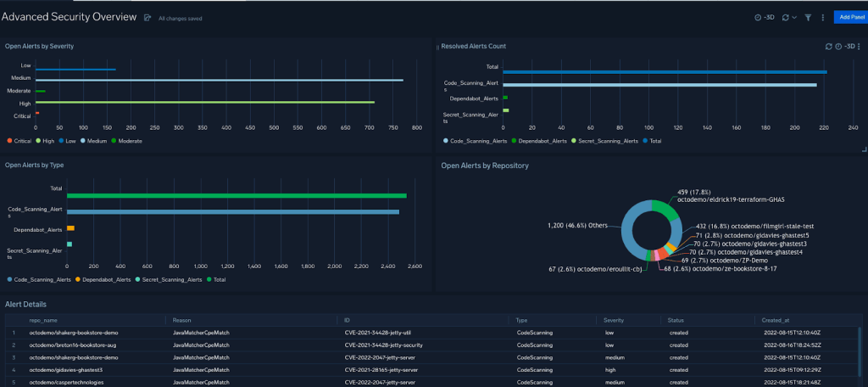
Task: Click the Medium severity bar
Action: pyautogui.click(x=220, y=81)
